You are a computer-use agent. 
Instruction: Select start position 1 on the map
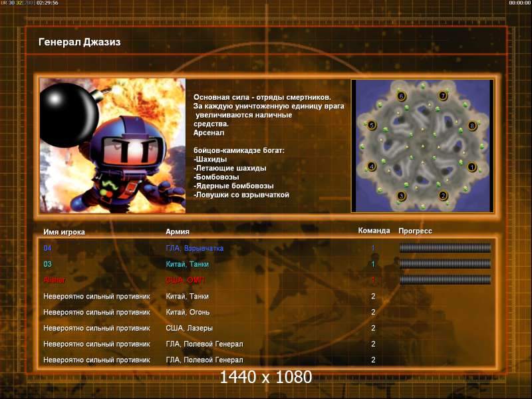tap(471, 167)
